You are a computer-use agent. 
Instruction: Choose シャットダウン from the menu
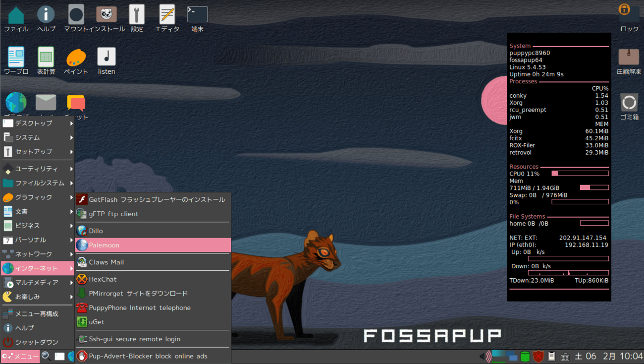point(38,342)
